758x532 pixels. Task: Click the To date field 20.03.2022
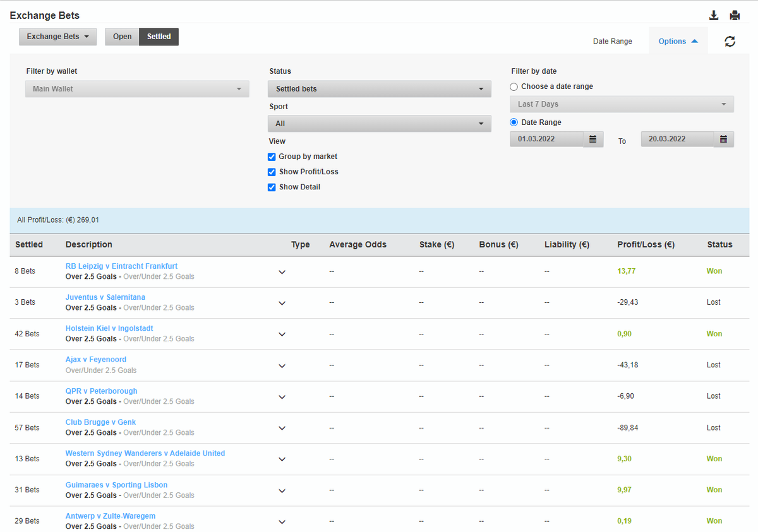click(x=678, y=139)
